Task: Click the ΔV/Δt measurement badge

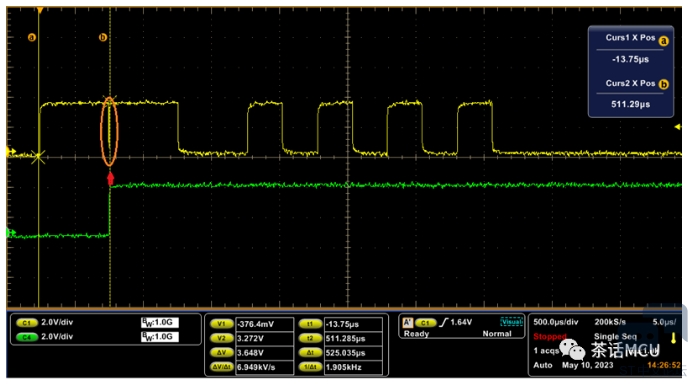Action: click(x=221, y=367)
